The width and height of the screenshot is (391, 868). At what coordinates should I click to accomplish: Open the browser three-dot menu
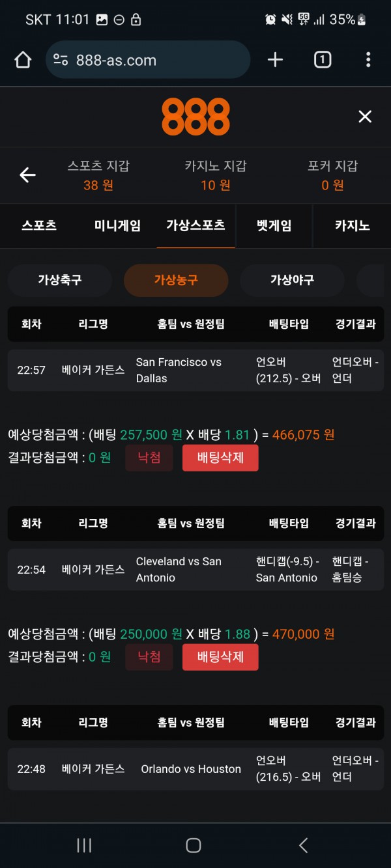click(x=368, y=61)
